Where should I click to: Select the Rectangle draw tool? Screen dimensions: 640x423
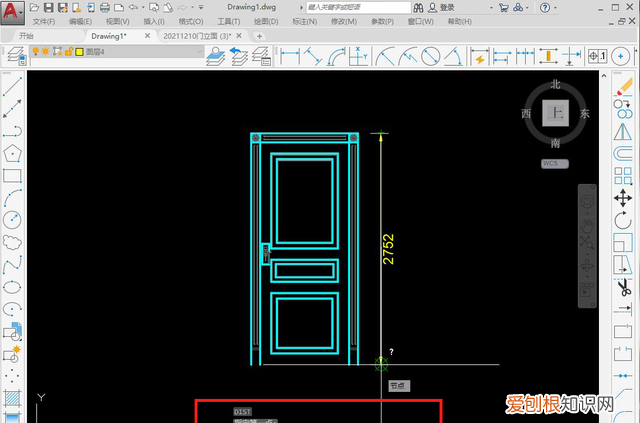click(x=12, y=176)
